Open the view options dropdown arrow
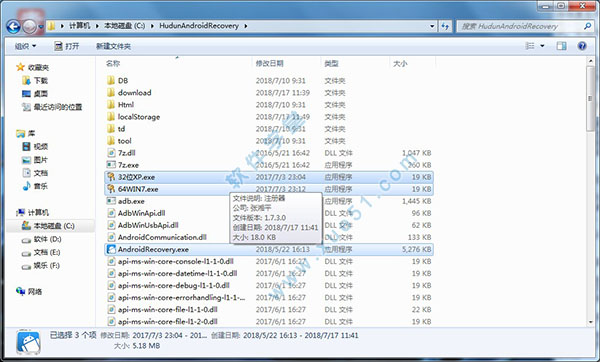 (542, 46)
